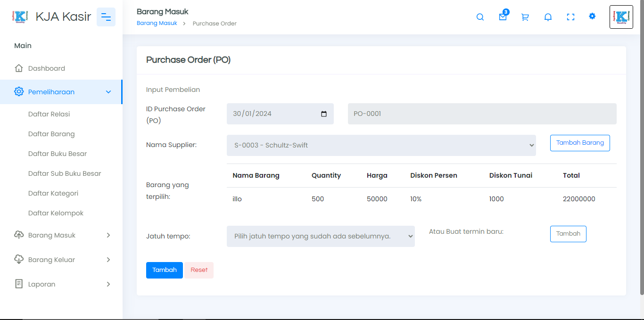Open the Jatuh tempo dropdown

321,236
